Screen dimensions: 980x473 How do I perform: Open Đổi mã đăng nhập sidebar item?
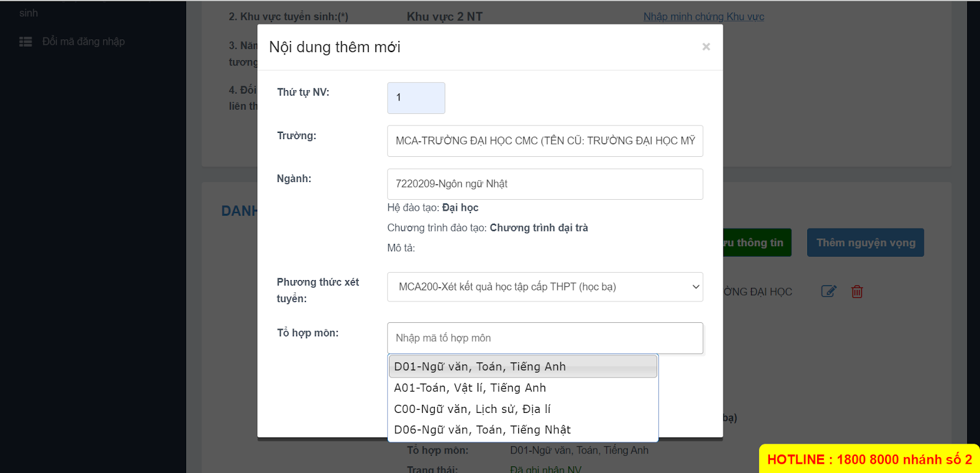pos(83,42)
